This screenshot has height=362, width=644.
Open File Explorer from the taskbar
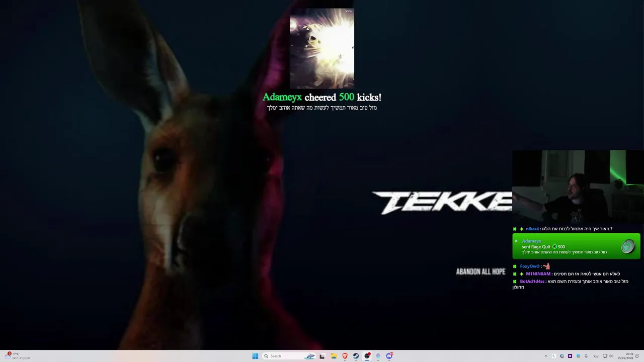point(334,356)
